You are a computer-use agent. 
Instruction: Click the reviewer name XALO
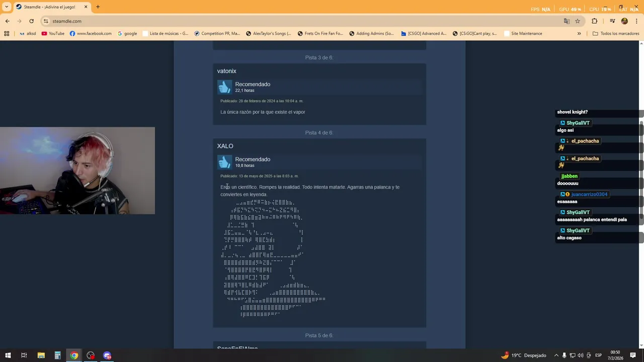click(x=225, y=146)
